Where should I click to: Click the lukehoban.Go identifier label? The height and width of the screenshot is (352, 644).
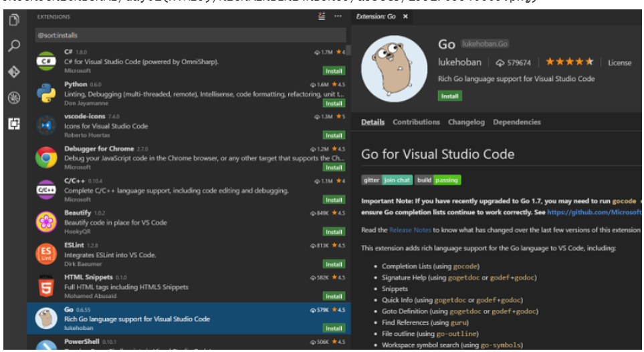click(x=485, y=43)
